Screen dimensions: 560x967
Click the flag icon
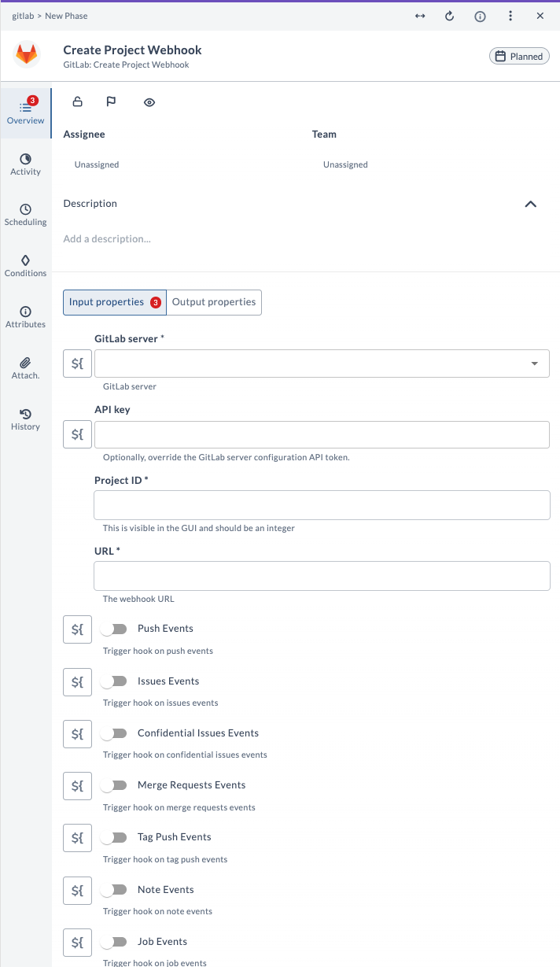tap(111, 101)
